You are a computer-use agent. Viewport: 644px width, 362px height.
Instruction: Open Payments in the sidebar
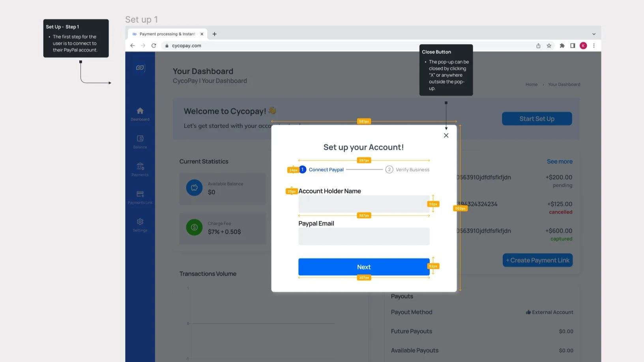(x=140, y=170)
